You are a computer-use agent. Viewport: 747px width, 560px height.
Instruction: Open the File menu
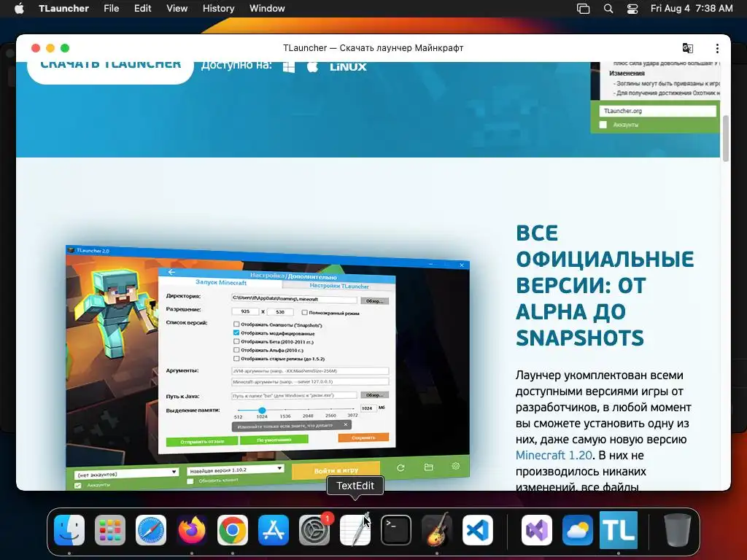(x=112, y=9)
